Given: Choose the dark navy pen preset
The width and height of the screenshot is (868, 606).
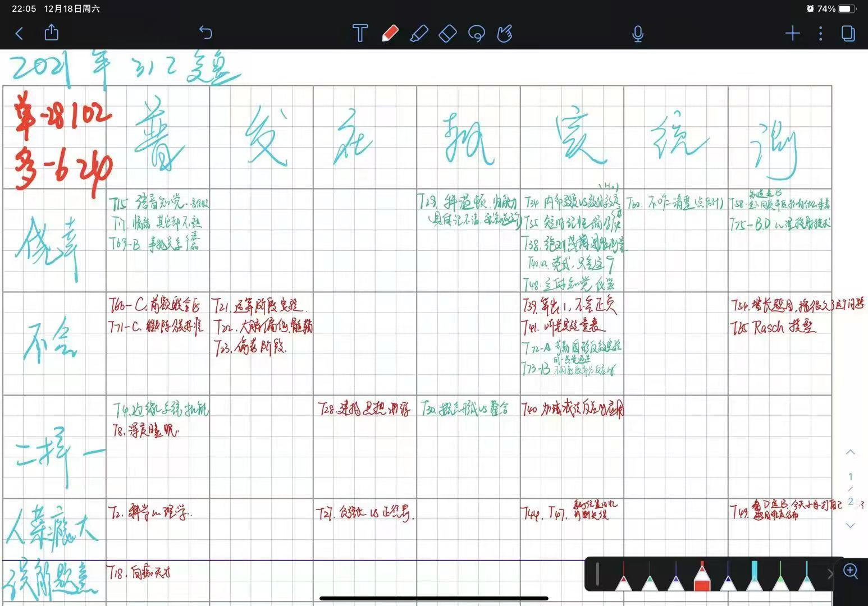Looking at the screenshot, I should pyautogui.click(x=728, y=576).
